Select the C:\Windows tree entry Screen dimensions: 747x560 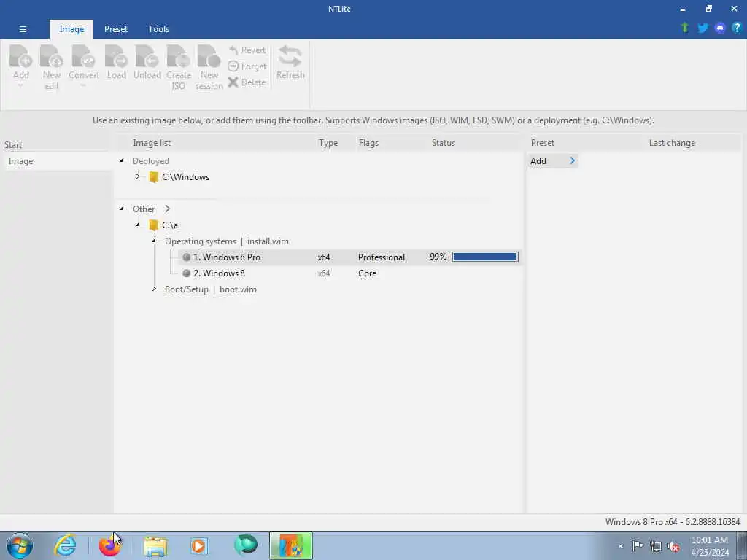tap(185, 176)
